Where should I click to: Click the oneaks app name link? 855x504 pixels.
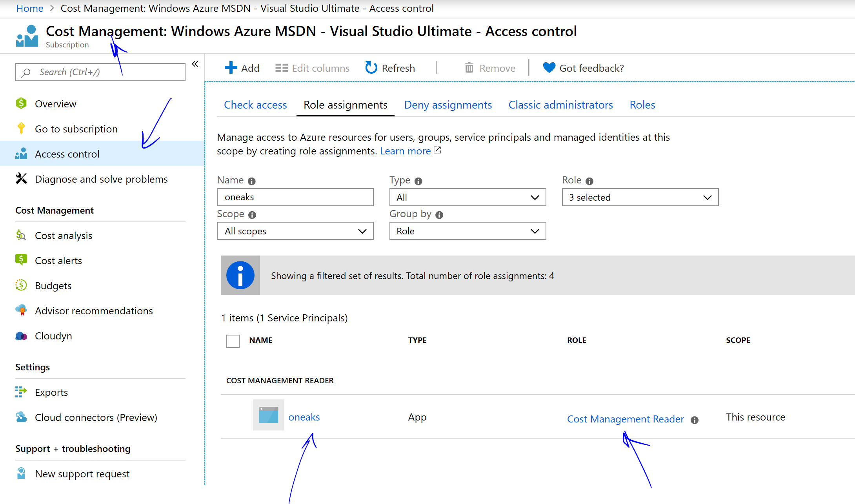click(x=304, y=417)
